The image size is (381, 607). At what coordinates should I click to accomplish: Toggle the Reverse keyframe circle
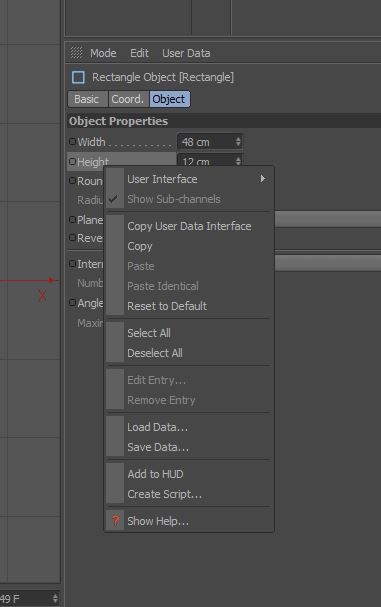tap(72, 238)
